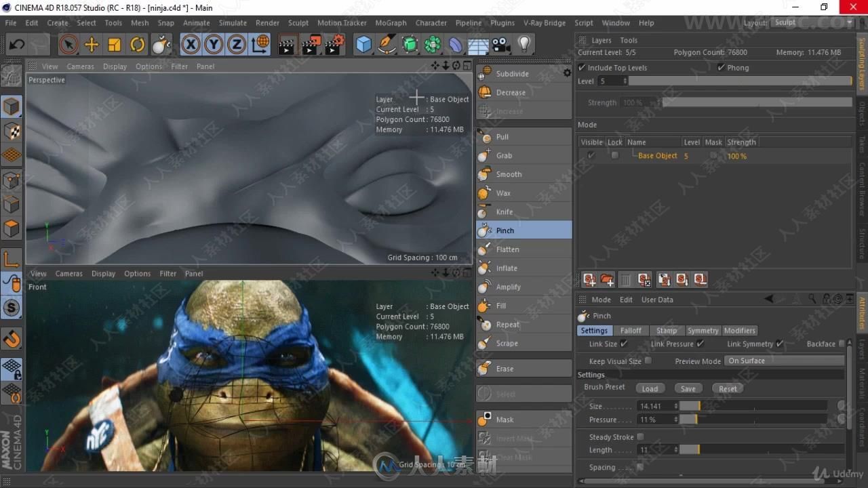868x488 pixels.
Task: Click the Add Folder icon
Action: point(607,279)
